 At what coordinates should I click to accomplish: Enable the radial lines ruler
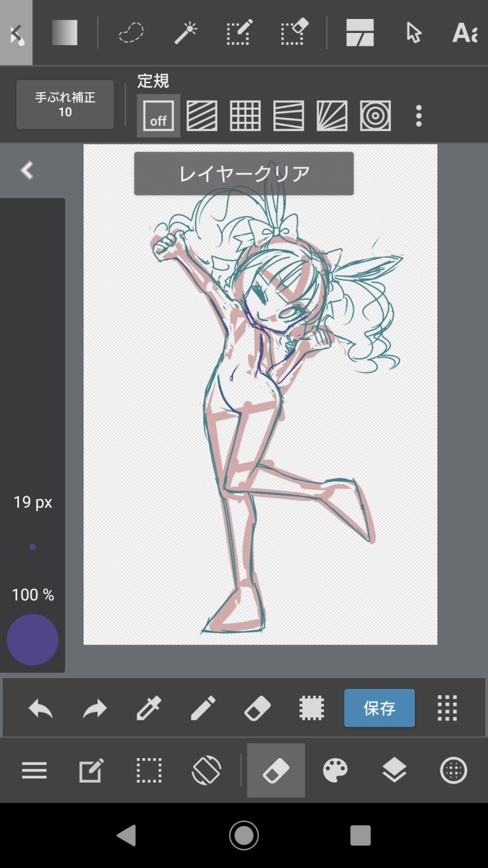coord(332,115)
